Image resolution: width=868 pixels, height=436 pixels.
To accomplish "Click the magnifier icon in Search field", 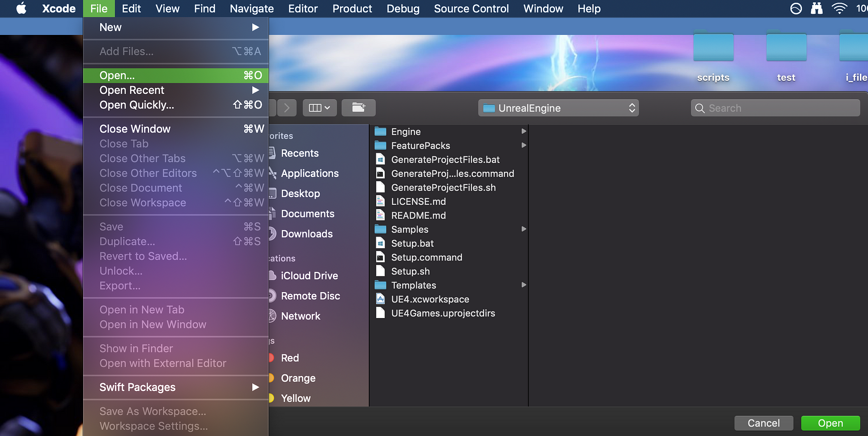I will pyautogui.click(x=700, y=108).
